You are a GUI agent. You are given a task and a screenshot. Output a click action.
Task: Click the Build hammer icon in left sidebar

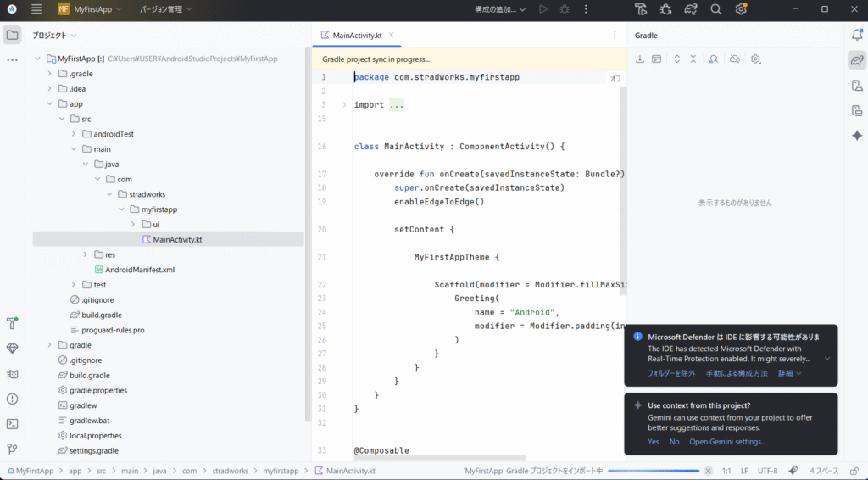[x=12, y=323]
